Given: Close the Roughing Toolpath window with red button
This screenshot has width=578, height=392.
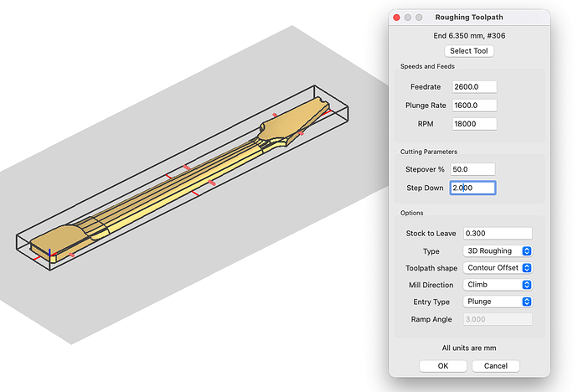Looking at the screenshot, I should coord(396,17).
